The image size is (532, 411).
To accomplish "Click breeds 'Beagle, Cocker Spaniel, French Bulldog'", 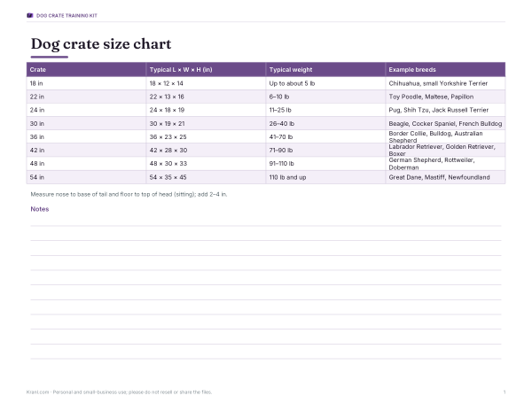I will (445, 123).
